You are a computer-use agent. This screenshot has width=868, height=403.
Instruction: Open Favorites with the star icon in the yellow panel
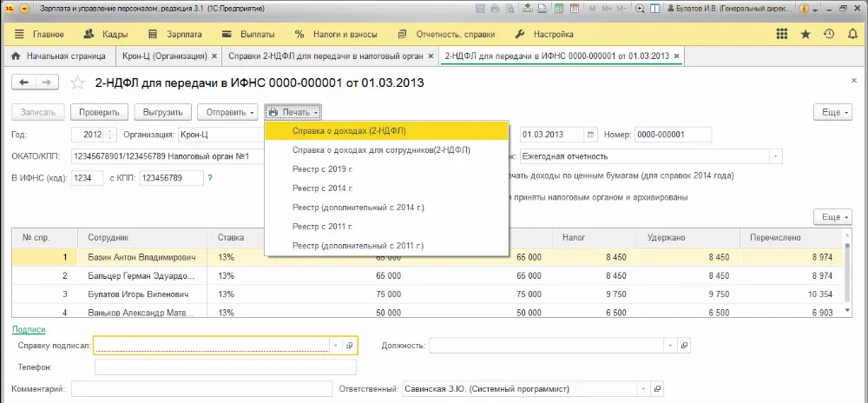click(806, 35)
